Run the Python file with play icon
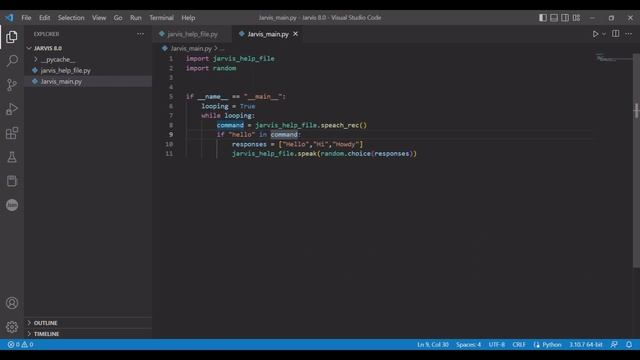Screen dimensions: 640x360 pos(595,34)
